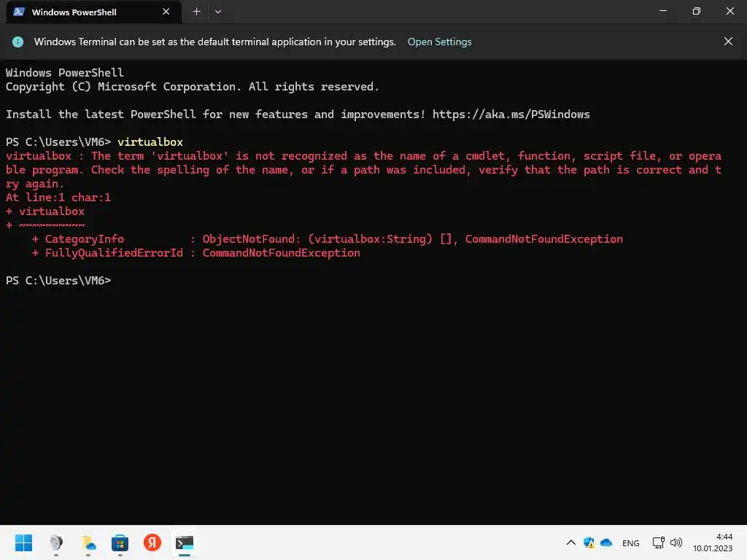This screenshot has width=747, height=560.
Task: Minimize the Terminal window
Action: click(x=662, y=11)
